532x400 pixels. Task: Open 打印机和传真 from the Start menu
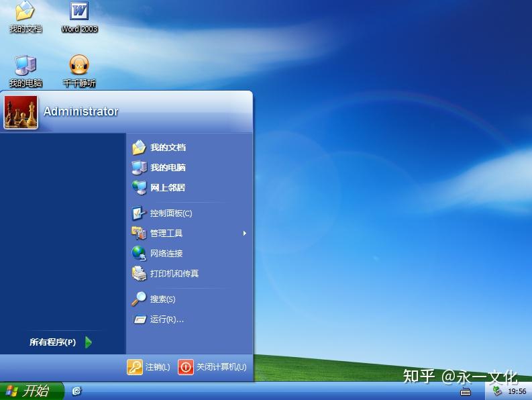pos(189,273)
